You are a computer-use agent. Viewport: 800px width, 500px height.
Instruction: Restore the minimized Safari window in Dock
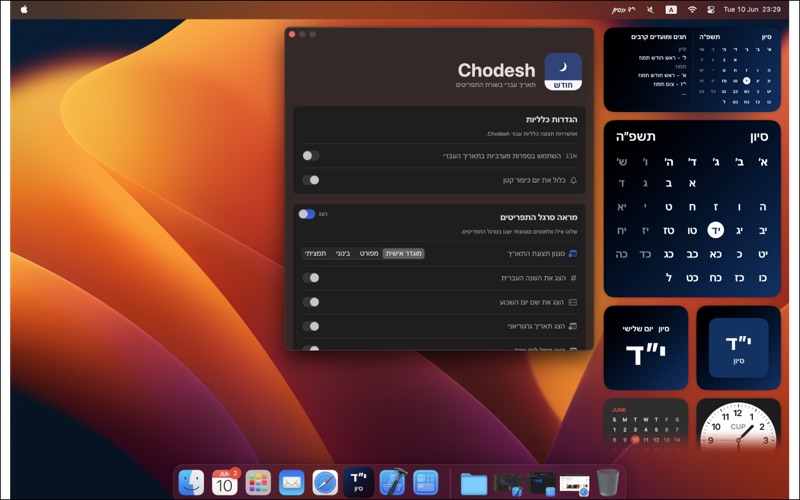574,486
